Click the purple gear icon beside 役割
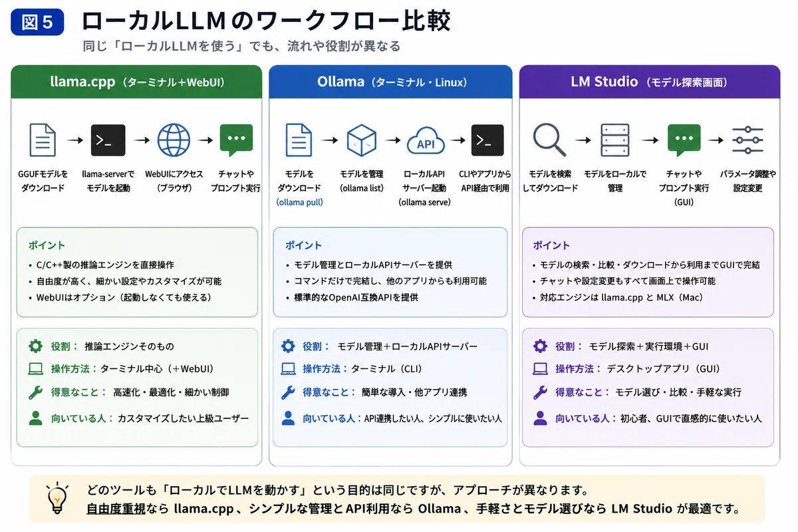 point(541,346)
